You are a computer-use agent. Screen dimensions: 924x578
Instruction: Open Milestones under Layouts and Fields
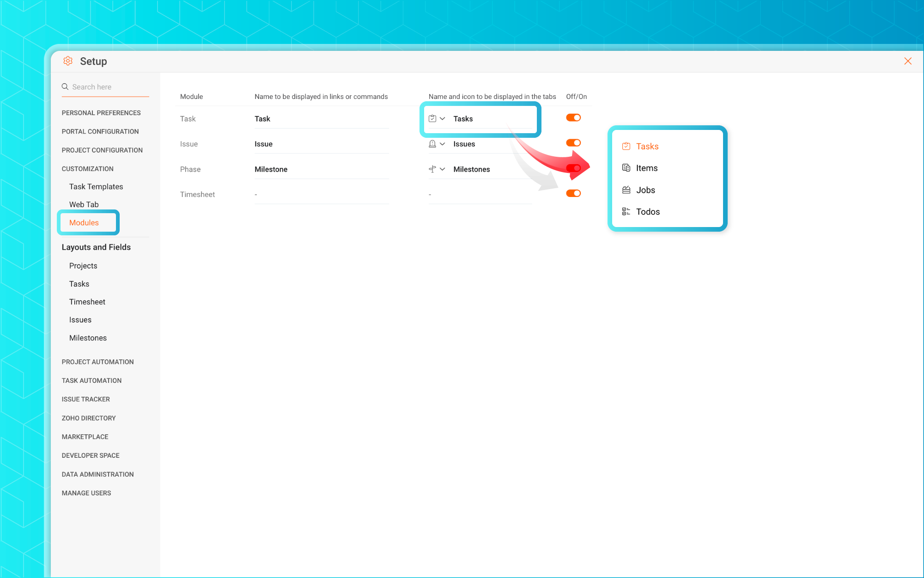[88, 338]
